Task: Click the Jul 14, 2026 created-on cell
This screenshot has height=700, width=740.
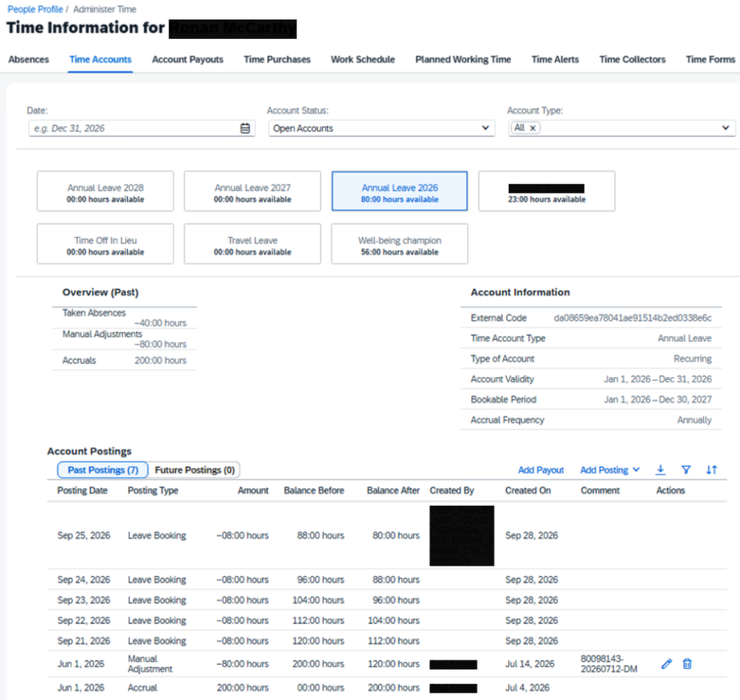Action: pyautogui.click(x=530, y=664)
